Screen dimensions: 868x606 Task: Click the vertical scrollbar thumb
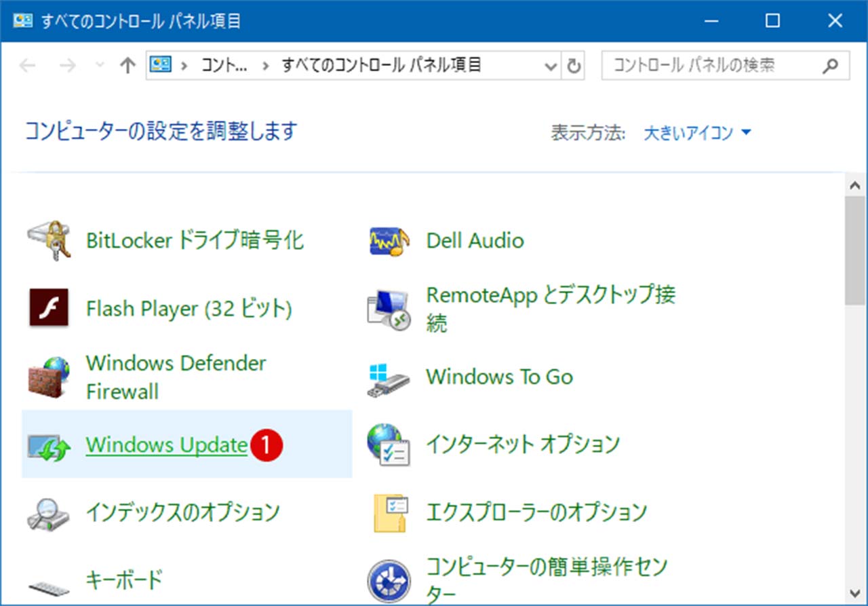tap(856, 252)
